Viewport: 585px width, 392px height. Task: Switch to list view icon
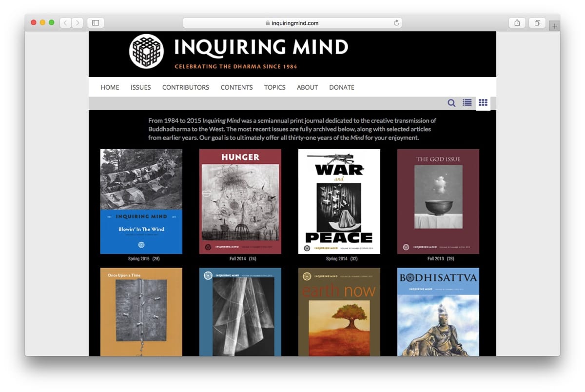click(467, 102)
